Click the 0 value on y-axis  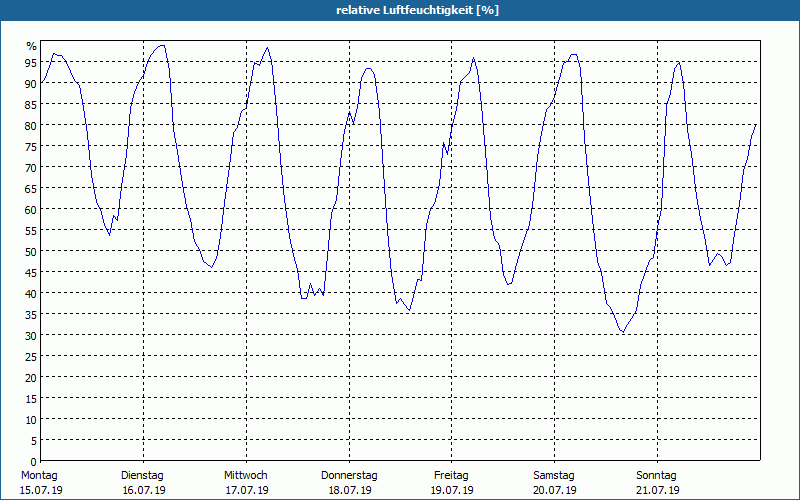34,461
